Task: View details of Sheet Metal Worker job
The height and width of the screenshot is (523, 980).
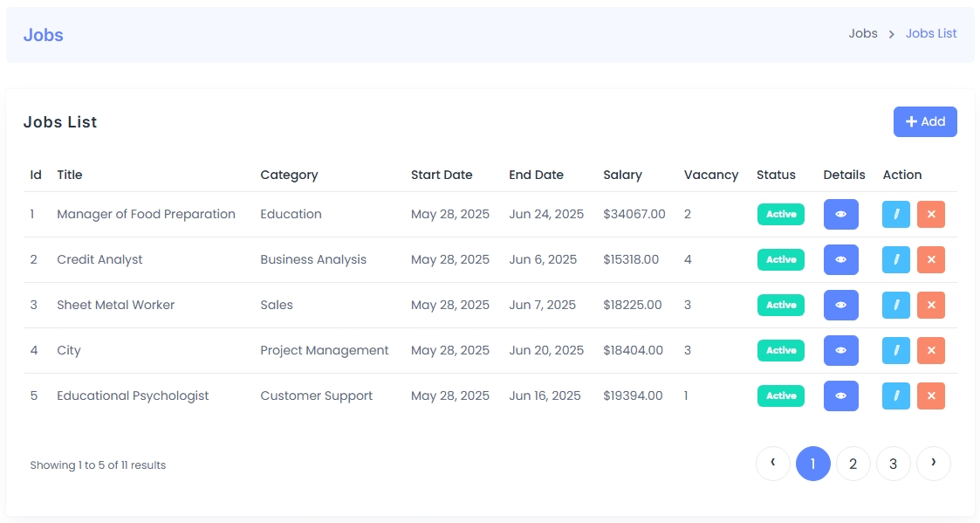Action: tap(840, 305)
